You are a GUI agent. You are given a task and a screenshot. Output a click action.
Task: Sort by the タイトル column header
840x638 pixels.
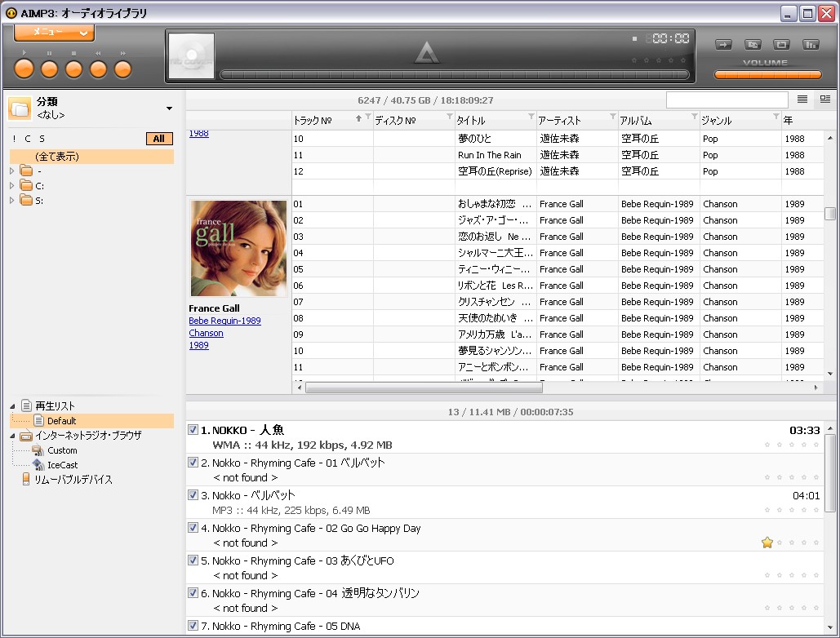pos(496,121)
